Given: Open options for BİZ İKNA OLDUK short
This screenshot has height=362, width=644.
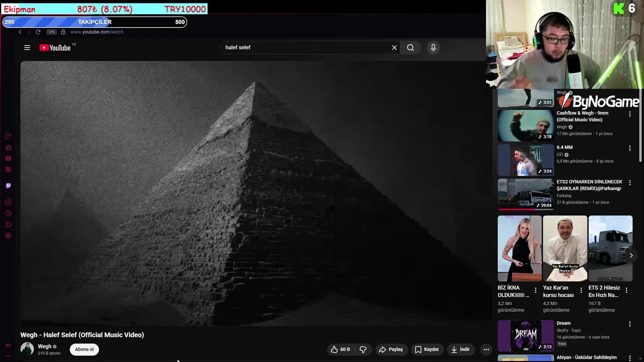Looking at the screenshot, I should (535, 291).
